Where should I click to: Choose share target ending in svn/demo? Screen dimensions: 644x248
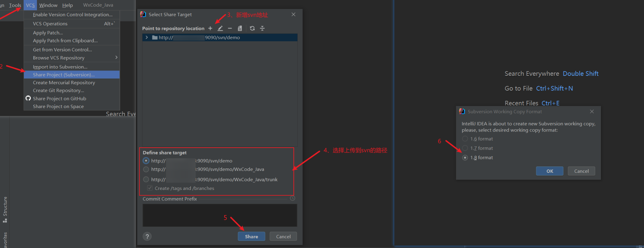(x=146, y=161)
